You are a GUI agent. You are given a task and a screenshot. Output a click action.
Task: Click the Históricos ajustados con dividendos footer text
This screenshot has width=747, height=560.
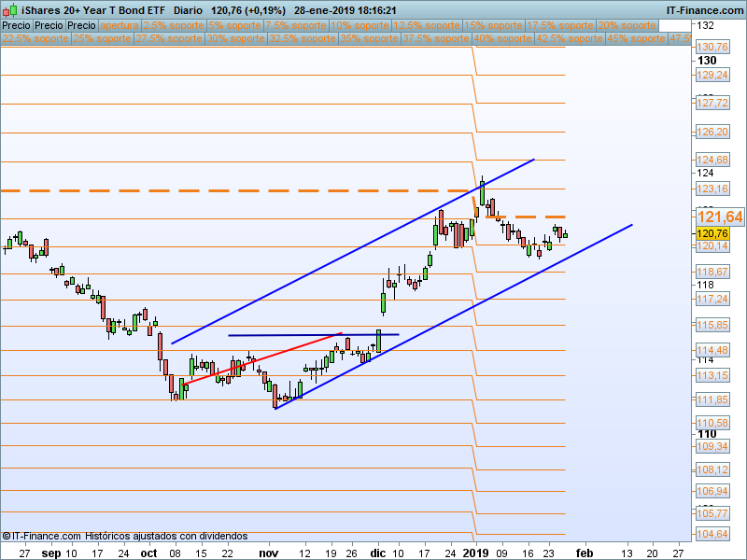click(x=166, y=536)
